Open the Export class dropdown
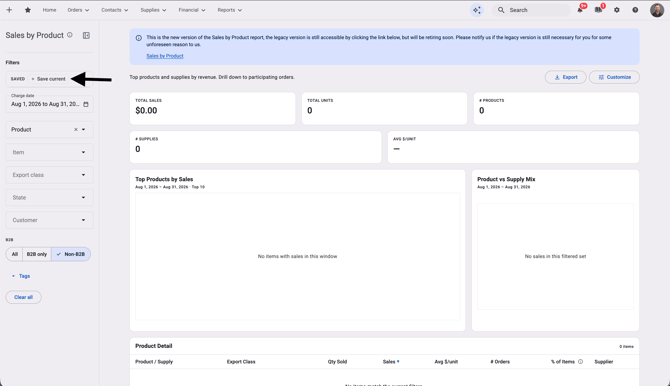 click(x=50, y=175)
